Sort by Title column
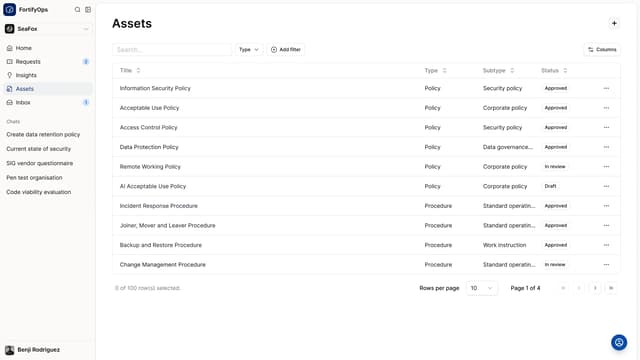Screen dimensions: 640x360 pyautogui.click(x=130, y=70)
